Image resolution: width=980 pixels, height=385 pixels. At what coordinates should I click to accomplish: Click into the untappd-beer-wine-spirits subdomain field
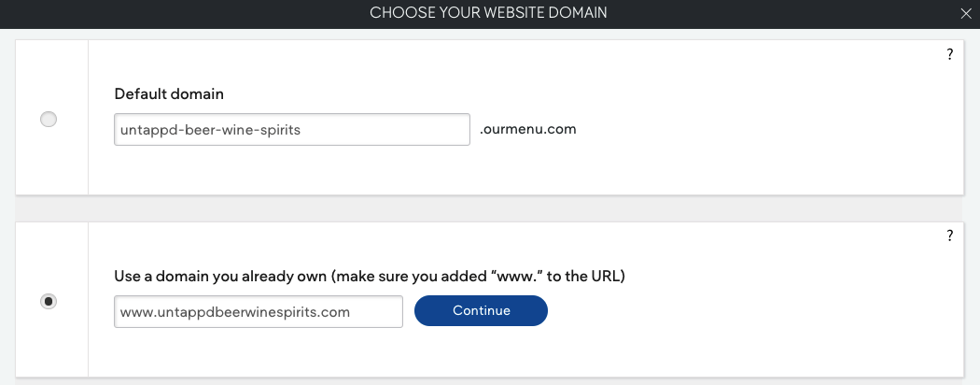point(292,130)
